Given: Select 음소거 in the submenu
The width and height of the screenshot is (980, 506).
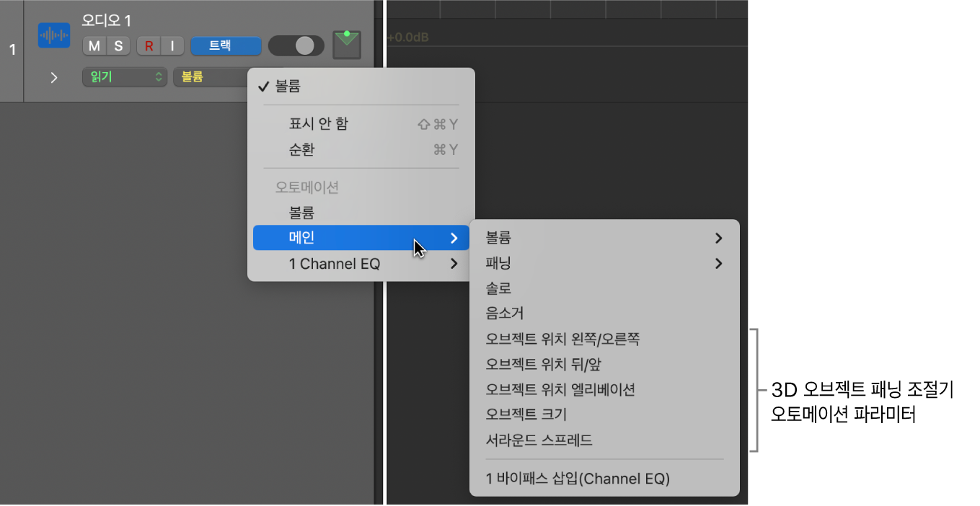Looking at the screenshot, I should coord(604,314).
